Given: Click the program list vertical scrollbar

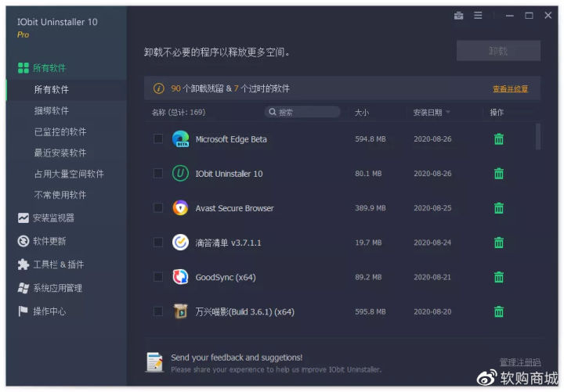Looking at the screenshot, I should pos(537,137).
